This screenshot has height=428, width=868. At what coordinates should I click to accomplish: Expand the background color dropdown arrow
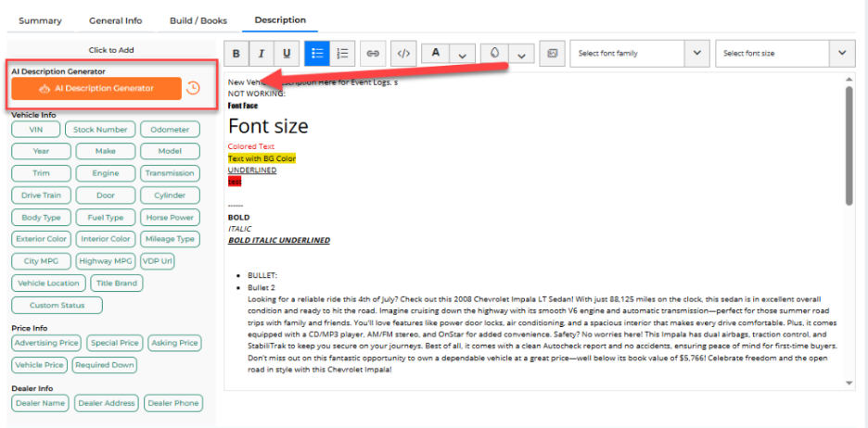[x=521, y=54]
